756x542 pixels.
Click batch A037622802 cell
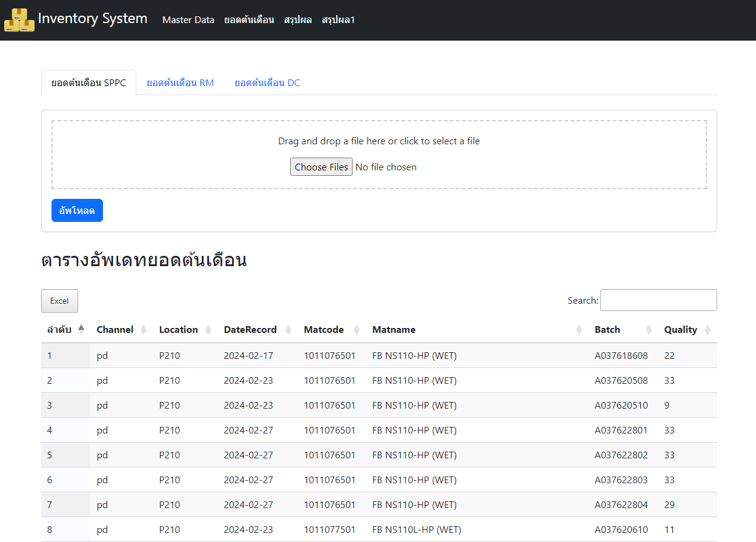(x=621, y=455)
